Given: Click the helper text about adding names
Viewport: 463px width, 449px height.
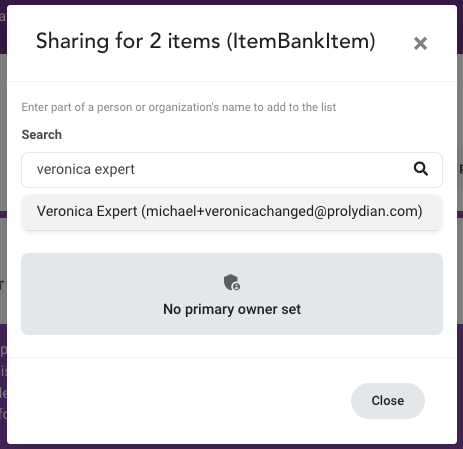Looking at the screenshot, I should (179, 107).
